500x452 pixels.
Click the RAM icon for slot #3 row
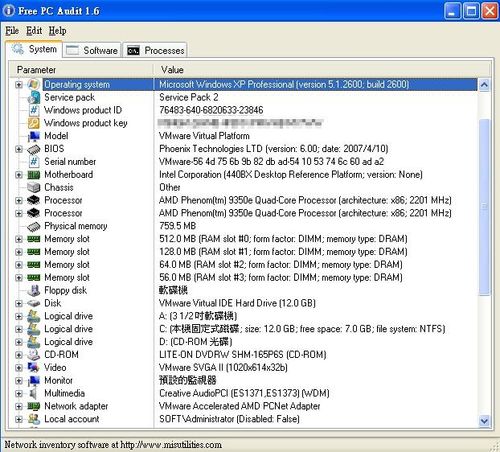(33, 277)
